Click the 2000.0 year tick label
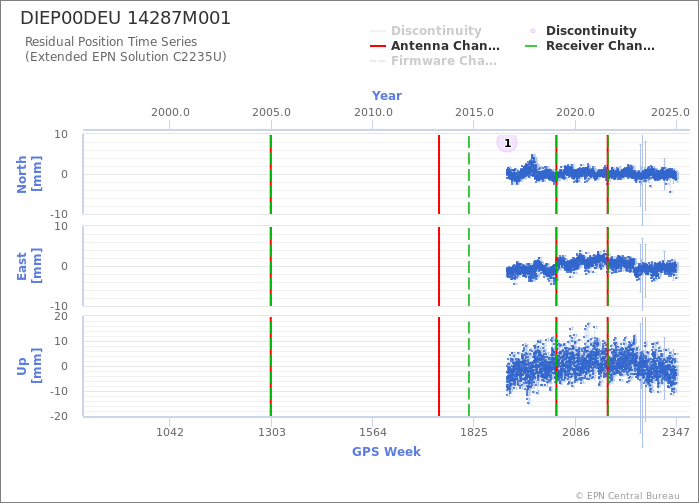This screenshot has width=700, height=504. (170, 112)
